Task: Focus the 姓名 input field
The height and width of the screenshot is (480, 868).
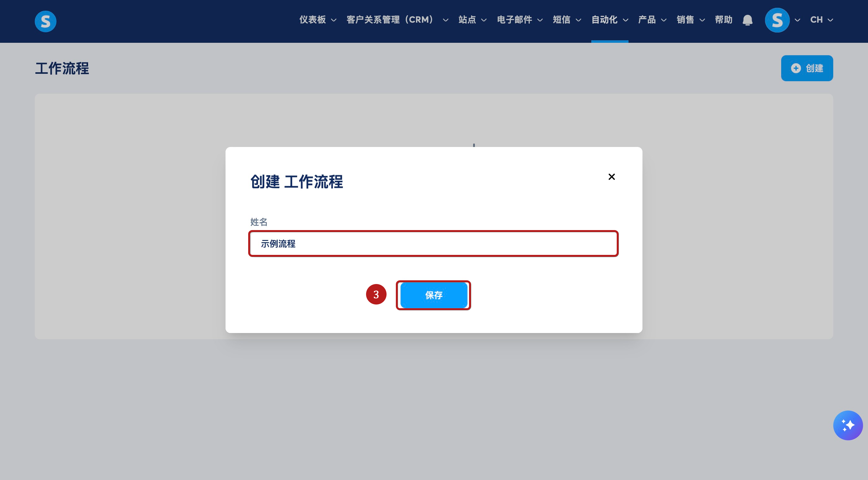Action: click(x=433, y=243)
